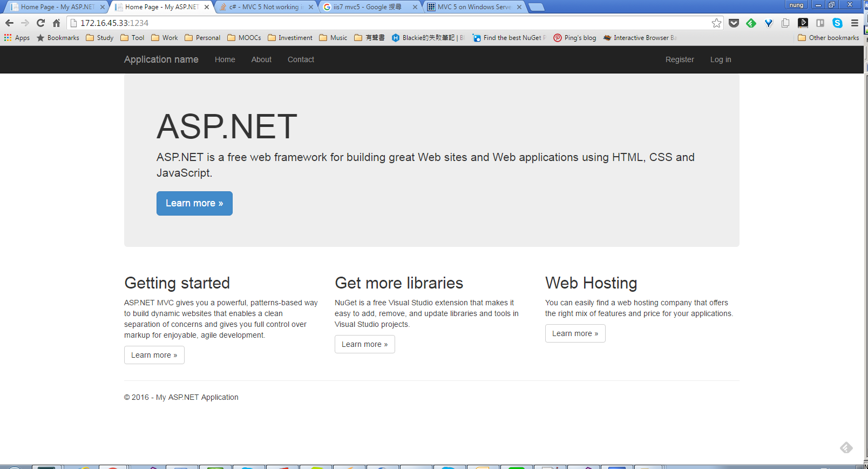Open the Apps grid shortcut
This screenshot has height=469, width=868.
[x=17, y=38]
